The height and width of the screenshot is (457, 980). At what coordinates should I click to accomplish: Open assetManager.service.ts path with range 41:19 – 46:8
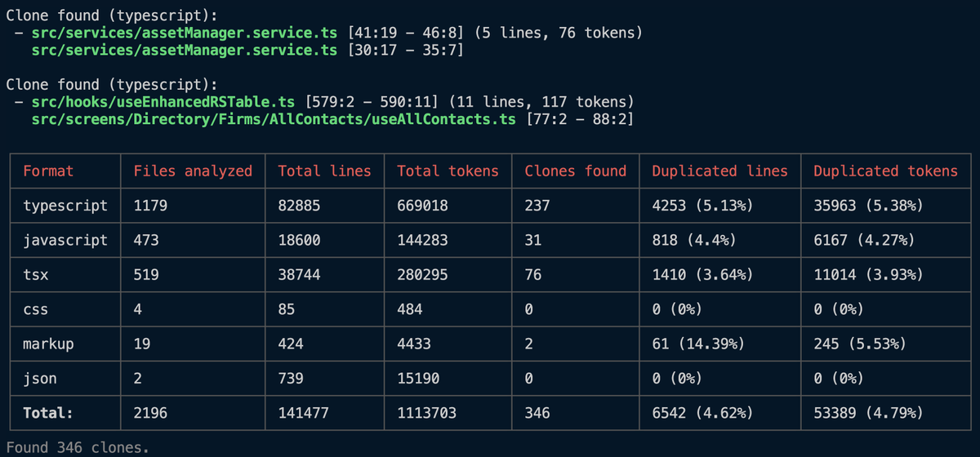[184, 33]
